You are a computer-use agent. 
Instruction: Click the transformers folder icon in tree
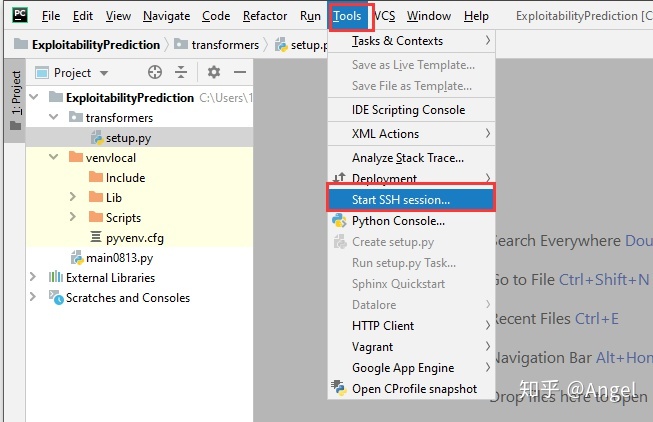click(x=76, y=117)
